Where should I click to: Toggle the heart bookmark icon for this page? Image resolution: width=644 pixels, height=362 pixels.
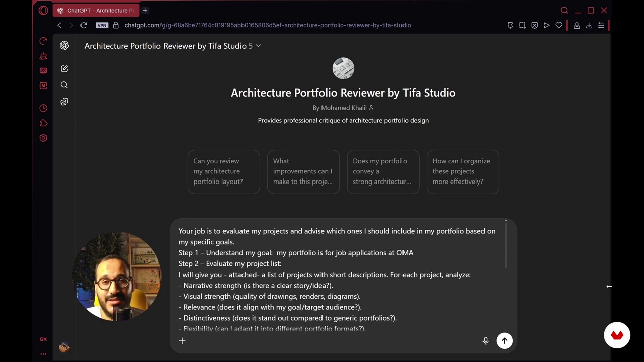point(559,25)
